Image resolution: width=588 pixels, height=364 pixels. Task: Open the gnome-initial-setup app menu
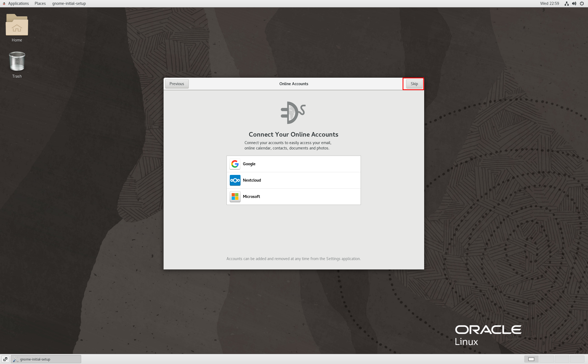point(69,3)
